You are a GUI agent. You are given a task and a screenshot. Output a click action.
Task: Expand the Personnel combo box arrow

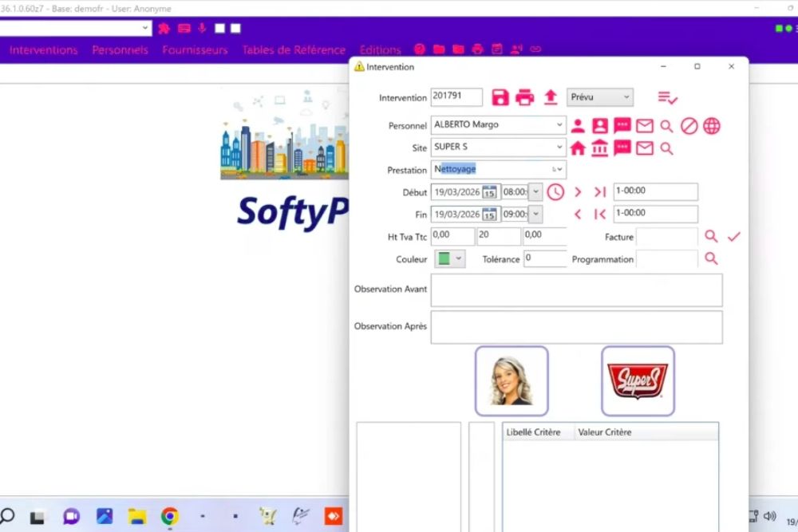click(560, 124)
